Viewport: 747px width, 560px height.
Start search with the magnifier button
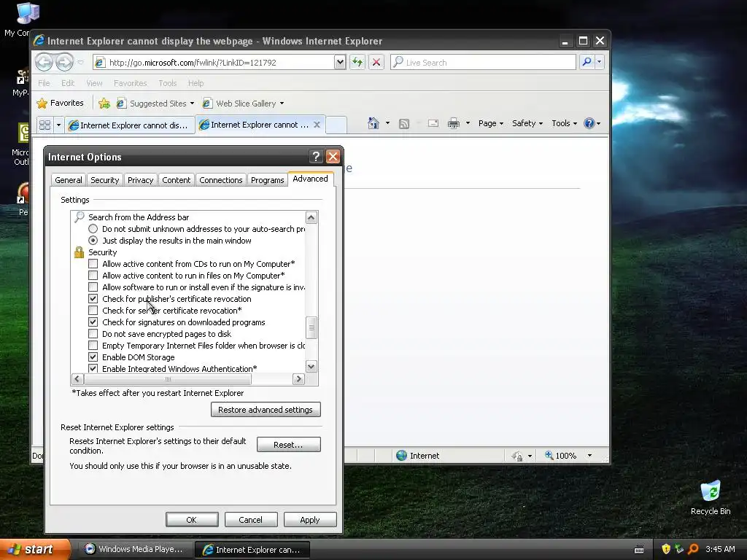click(587, 62)
